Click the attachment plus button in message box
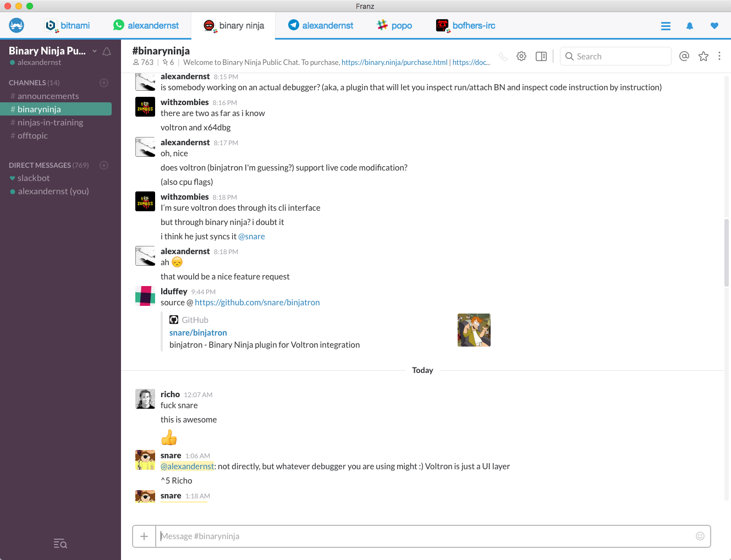 [x=144, y=536]
